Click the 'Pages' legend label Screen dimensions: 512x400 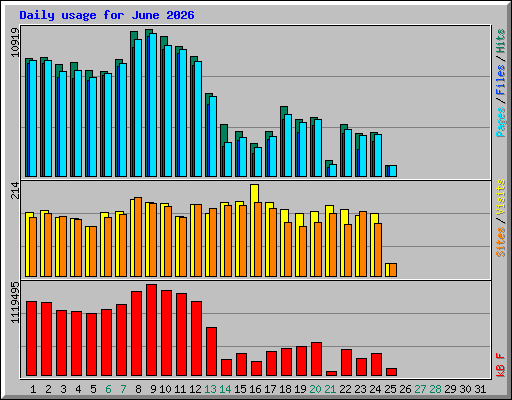[500, 122]
